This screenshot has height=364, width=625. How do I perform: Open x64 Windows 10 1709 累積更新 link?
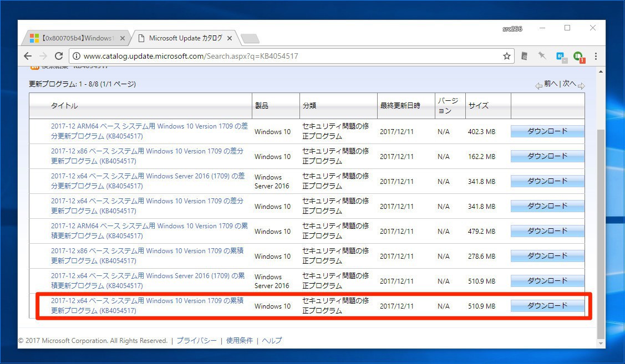point(147,305)
